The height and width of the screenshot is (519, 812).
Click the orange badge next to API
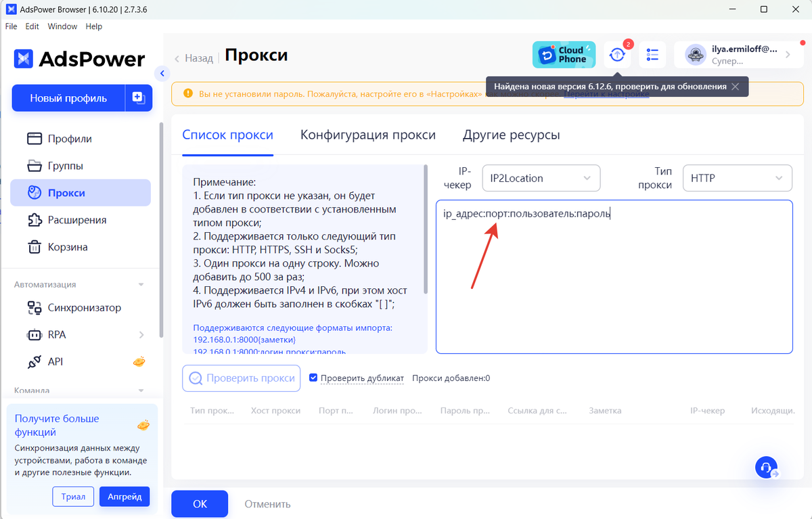[139, 361]
